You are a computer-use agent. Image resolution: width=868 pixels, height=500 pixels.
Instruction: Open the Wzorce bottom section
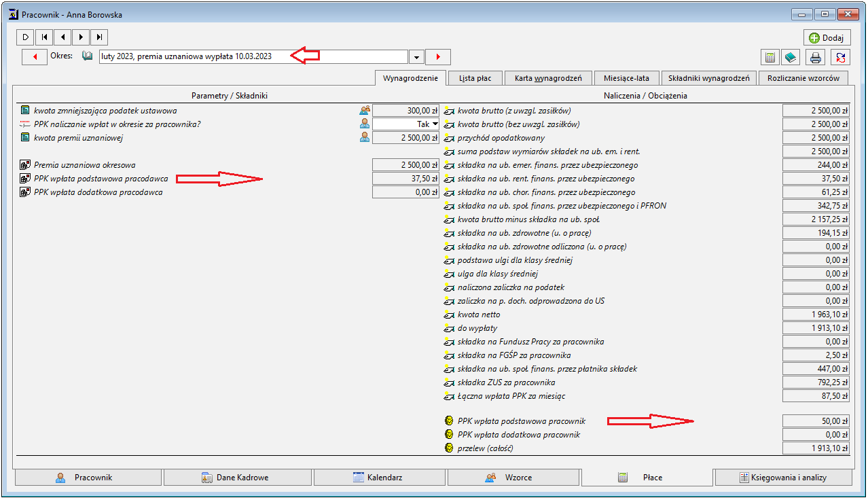point(513,478)
